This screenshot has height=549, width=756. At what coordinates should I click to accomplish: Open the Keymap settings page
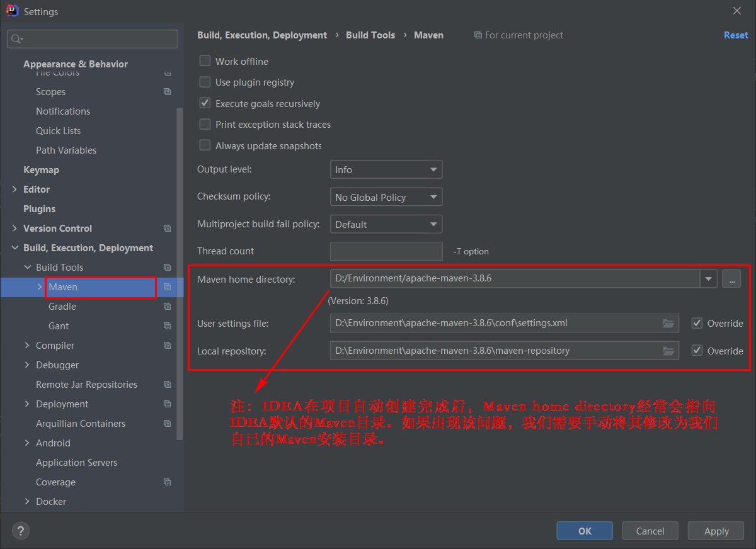click(x=41, y=170)
